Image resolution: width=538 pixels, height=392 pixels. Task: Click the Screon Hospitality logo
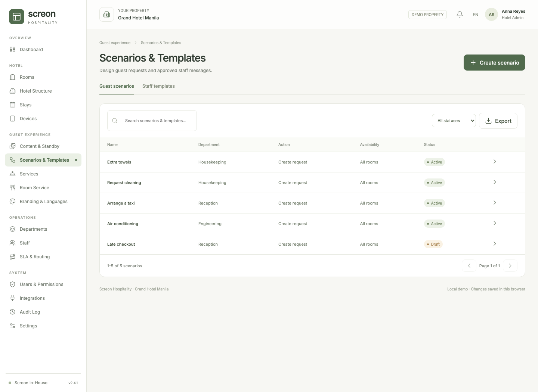33,17
